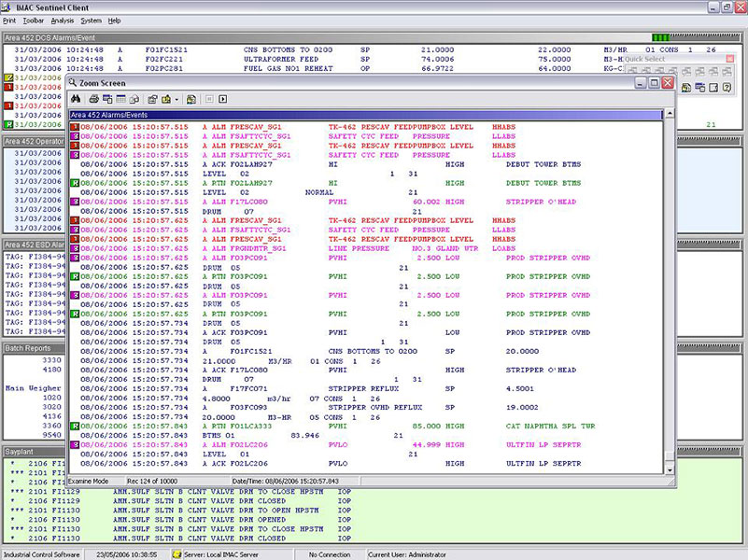Click the table grid icon in Zoom Screen toolbar

pos(121,99)
